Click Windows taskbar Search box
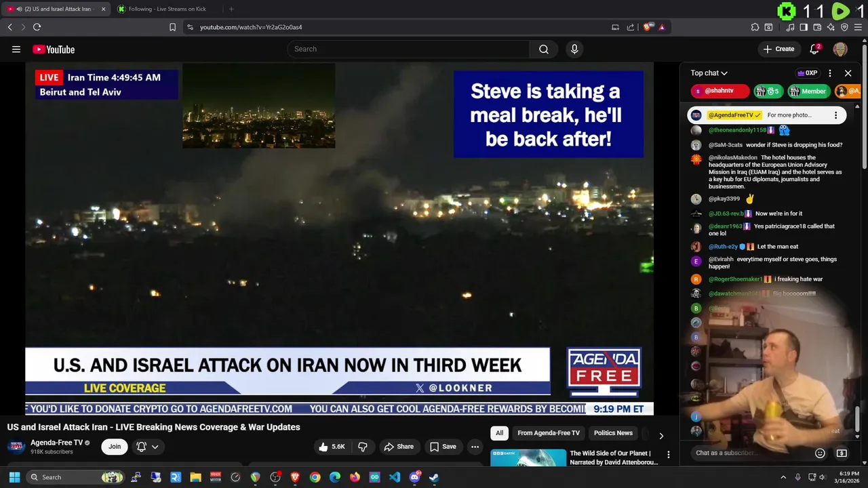This screenshot has width=868, height=488. coord(76,477)
